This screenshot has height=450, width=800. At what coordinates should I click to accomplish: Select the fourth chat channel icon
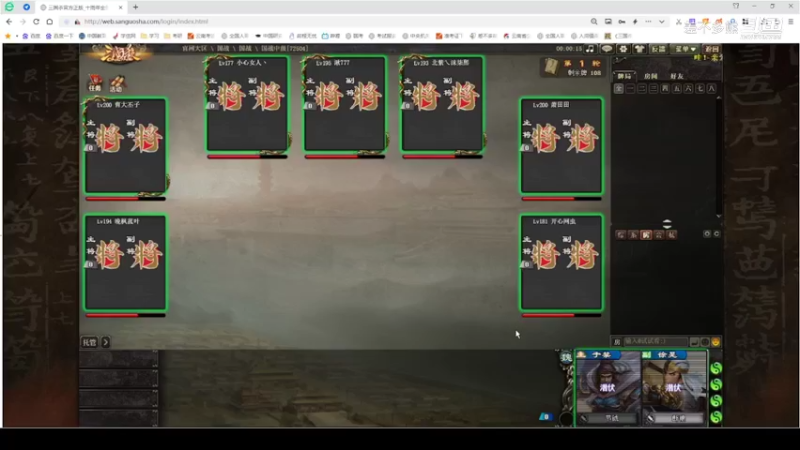tap(659, 235)
